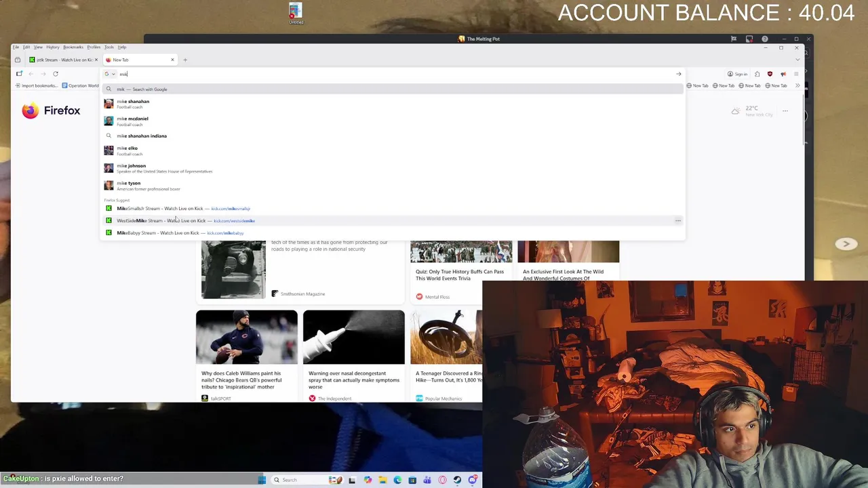Click the next arrow on page right
This screenshot has width=868, height=488.
(x=846, y=244)
